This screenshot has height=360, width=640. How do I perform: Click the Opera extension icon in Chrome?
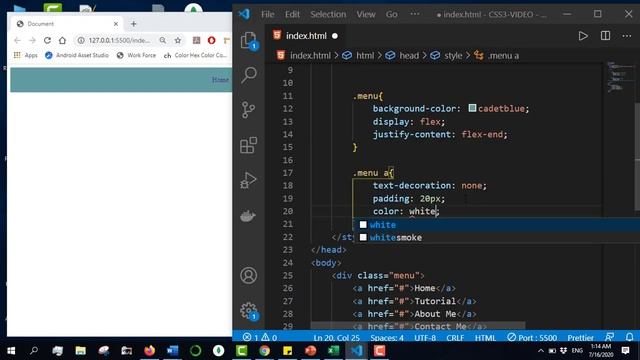coord(211,40)
